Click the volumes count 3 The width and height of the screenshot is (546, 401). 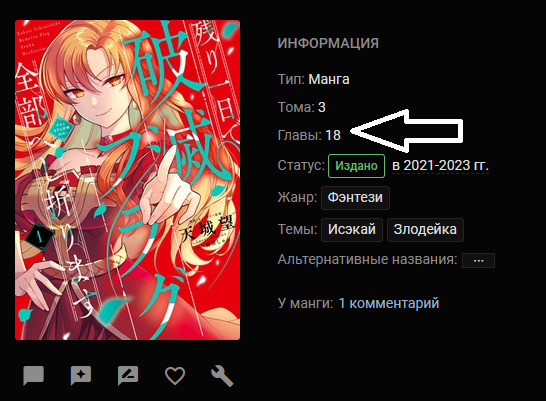tap(322, 107)
